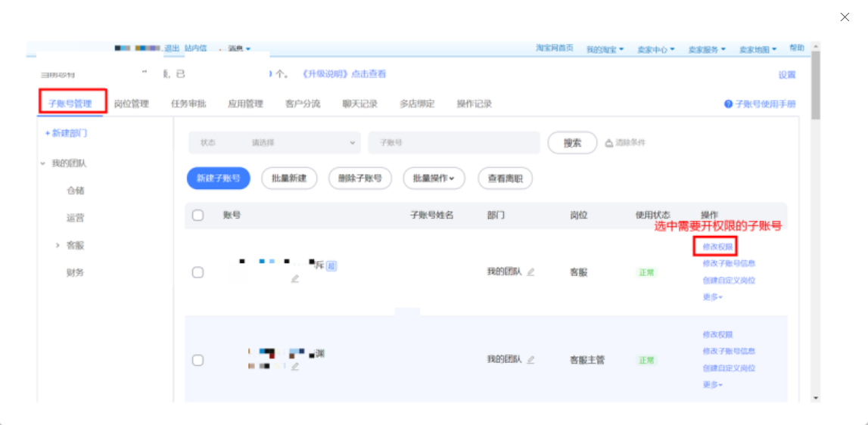
Task: Open the 卖家中心 dropdown menu
Action: (656, 49)
